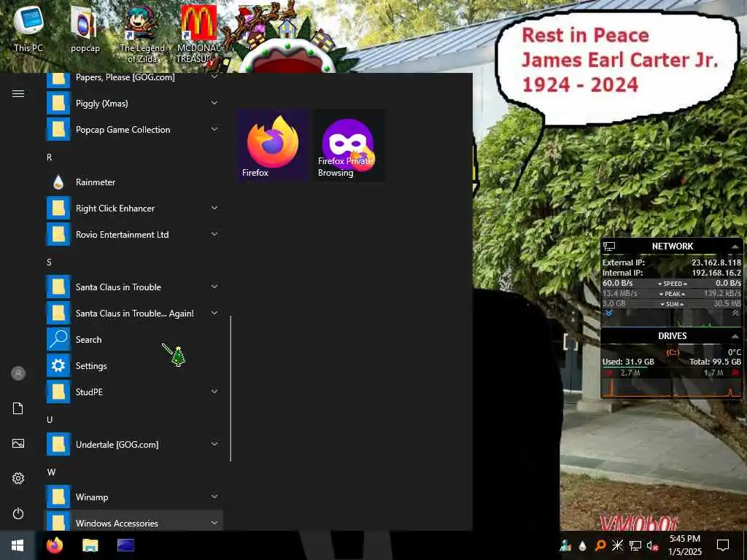Screen dimensions: 747x560
Task: Click the Total: 99.5 GB text
Action: click(715, 362)
